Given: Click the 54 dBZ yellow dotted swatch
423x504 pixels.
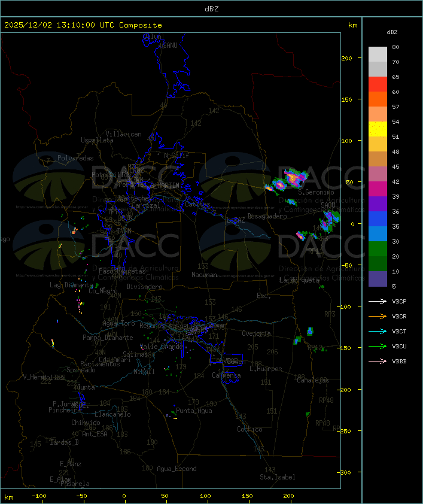Looking at the screenshot, I should 378,129.
